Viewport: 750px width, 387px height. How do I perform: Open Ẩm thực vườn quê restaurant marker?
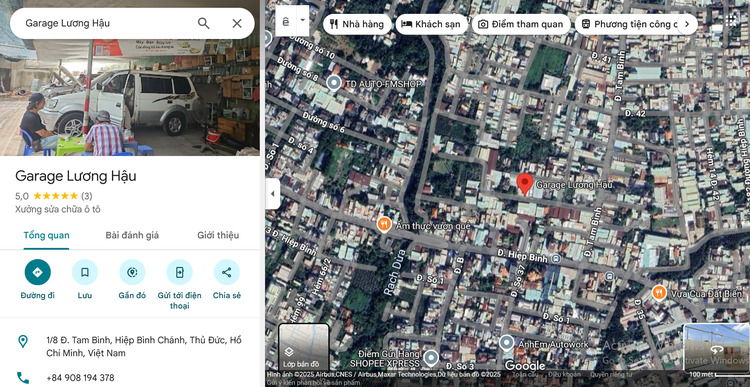point(384,224)
